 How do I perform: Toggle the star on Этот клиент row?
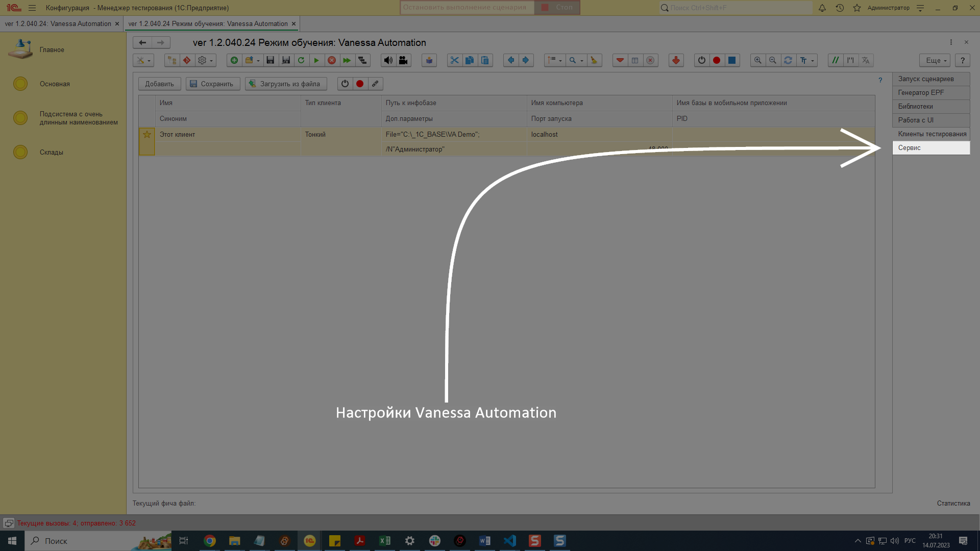(147, 135)
